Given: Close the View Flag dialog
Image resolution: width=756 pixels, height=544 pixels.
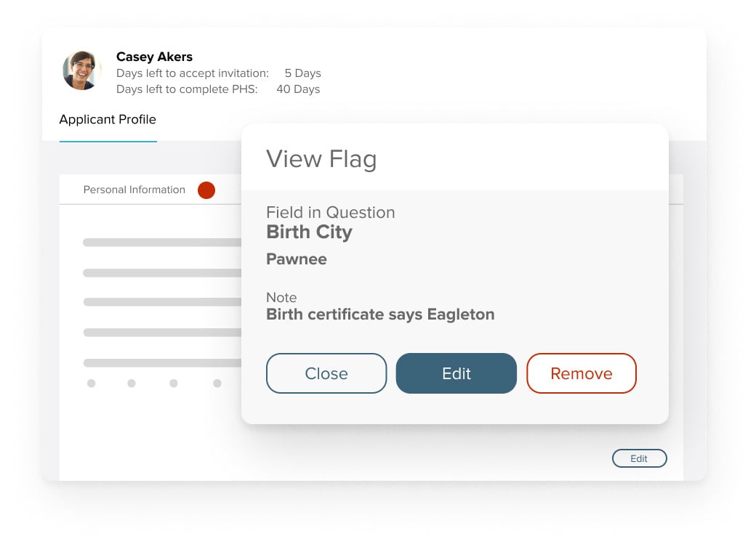Looking at the screenshot, I should [326, 373].
